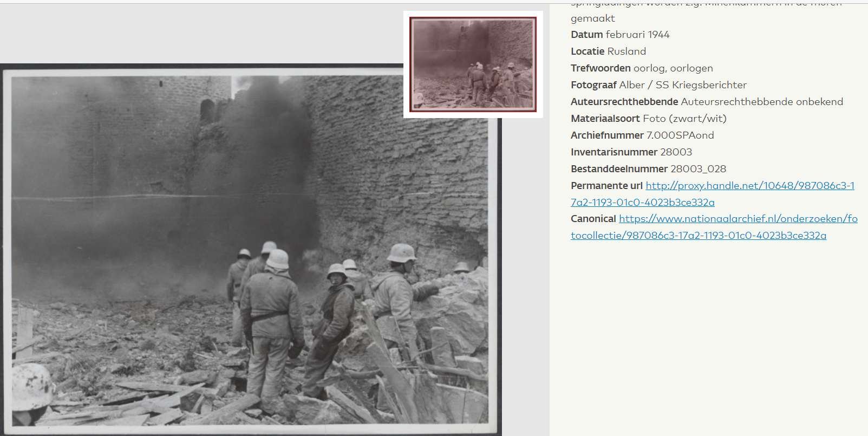
Task: Open the proxy.handle.net permanent URL link
Action: [x=749, y=186]
